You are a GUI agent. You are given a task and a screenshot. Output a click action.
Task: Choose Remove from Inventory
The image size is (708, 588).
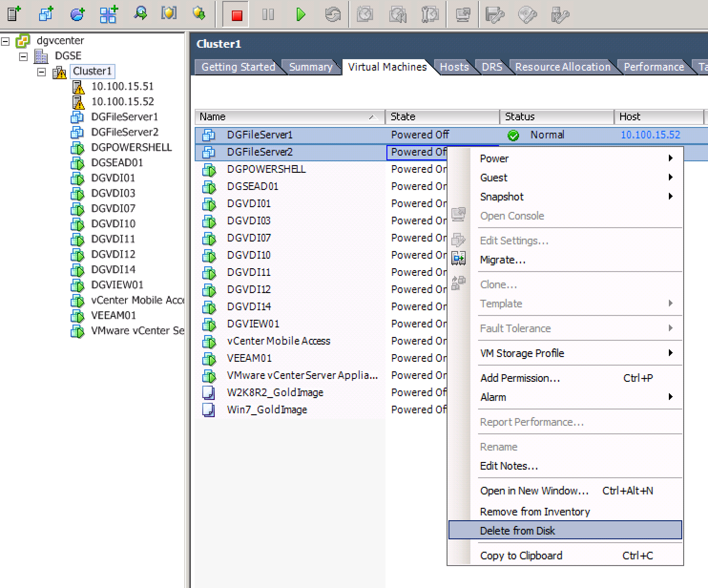[x=565, y=512]
